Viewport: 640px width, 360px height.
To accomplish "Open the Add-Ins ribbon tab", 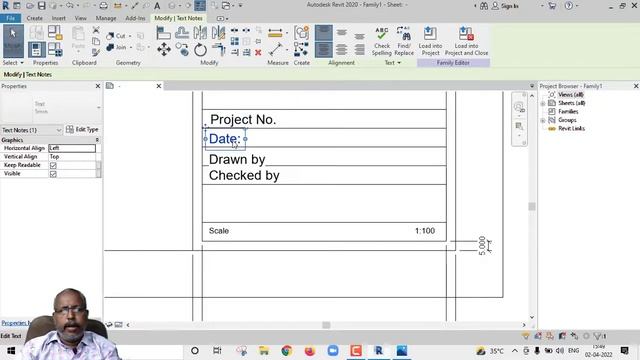I will [135, 18].
